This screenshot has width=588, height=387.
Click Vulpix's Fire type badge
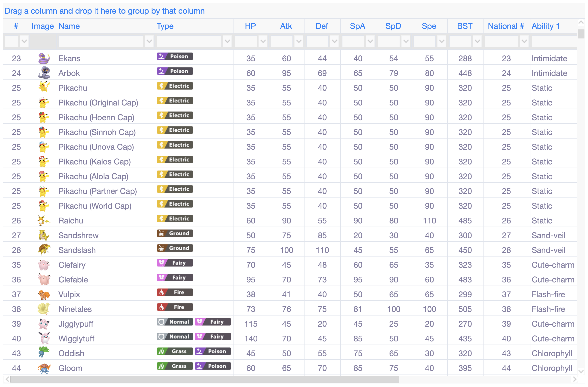[175, 292]
